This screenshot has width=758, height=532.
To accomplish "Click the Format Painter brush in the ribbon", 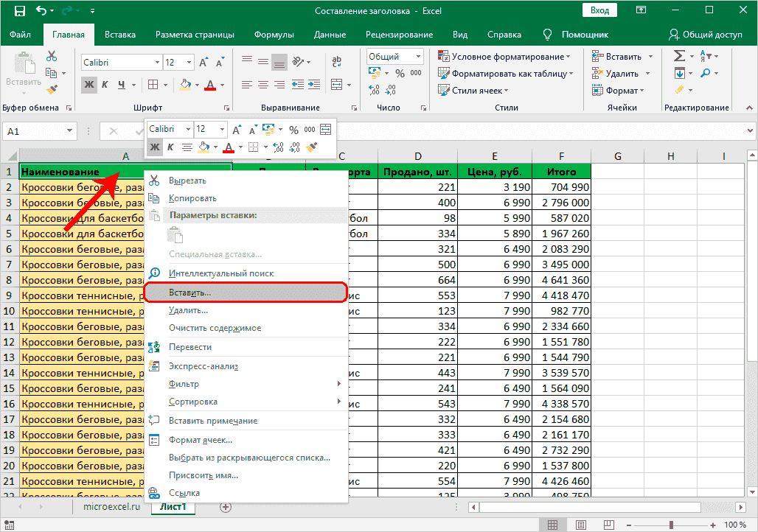I will pos(52,90).
